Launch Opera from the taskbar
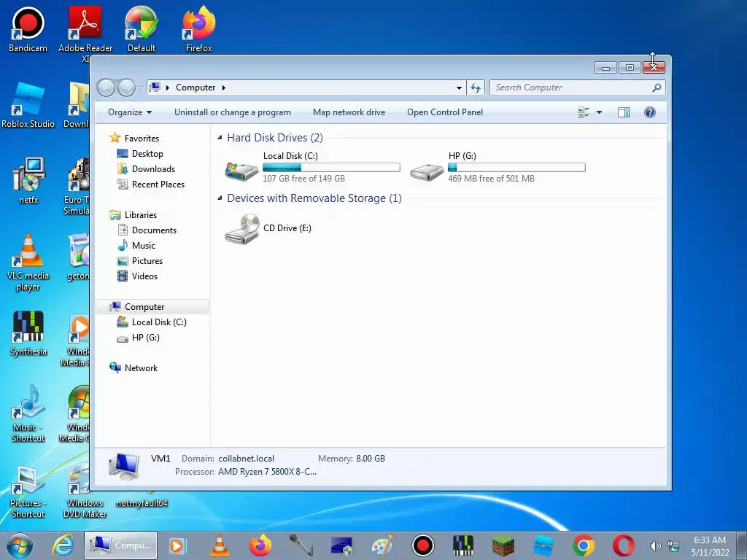This screenshot has width=747, height=560. (x=623, y=545)
